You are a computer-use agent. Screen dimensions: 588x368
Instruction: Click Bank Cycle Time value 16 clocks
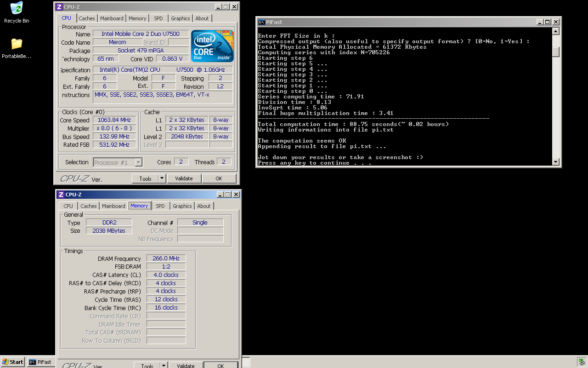[x=166, y=308]
